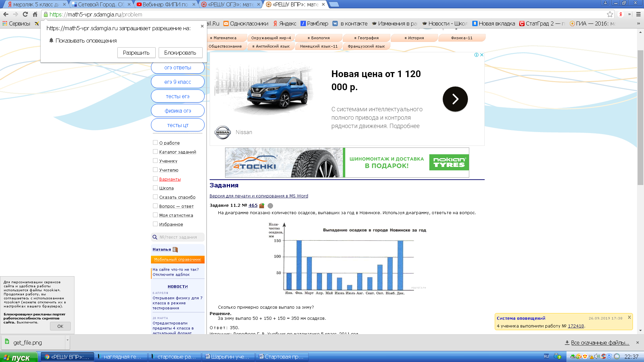Click the briefcase icon next to task 465
This screenshot has width=644, height=362.
coord(262,205)
